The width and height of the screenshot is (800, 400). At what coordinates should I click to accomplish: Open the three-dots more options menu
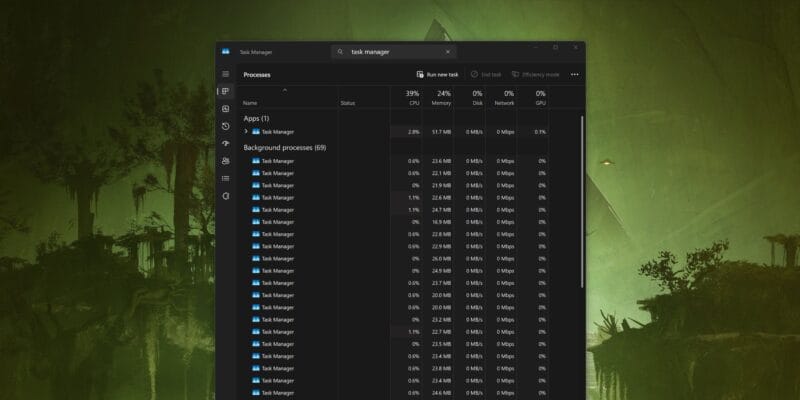574,74
